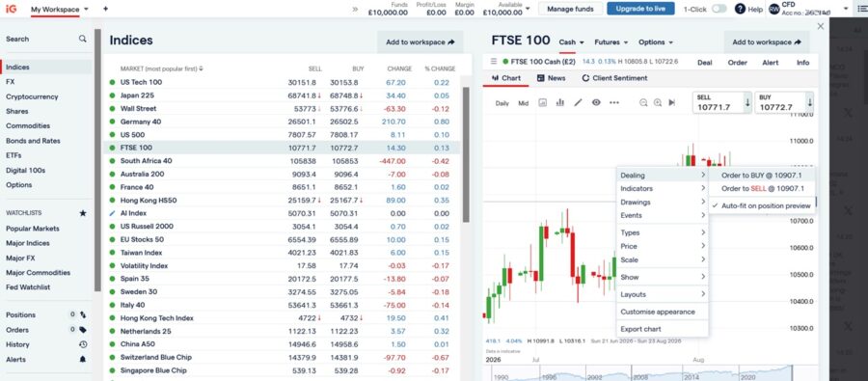Screen dimensions: 868x381
Task: Open the Events submenu
Action: coord(663,215)
